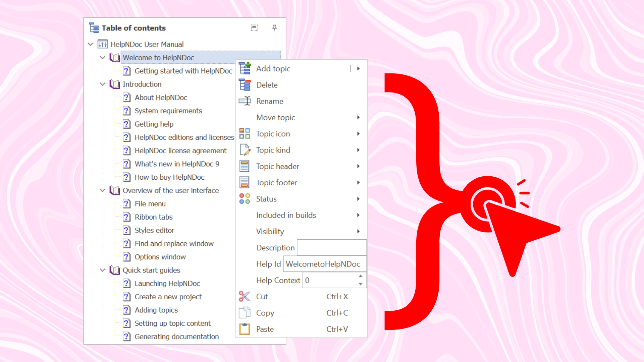644x362 pixels.
Task: Click the Cut scissors icon
Action: (x=245, y=296)
